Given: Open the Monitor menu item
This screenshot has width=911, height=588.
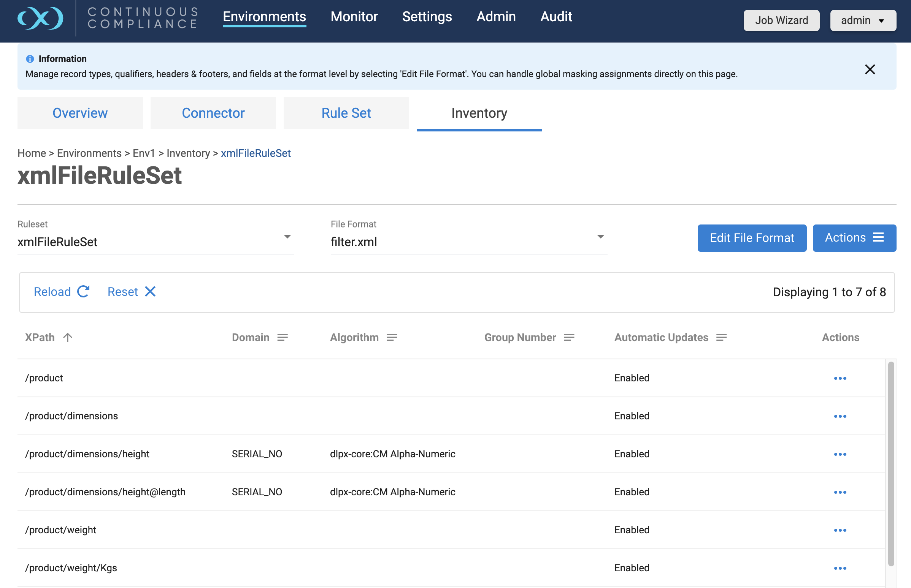Looking at the screenshot, I should 354,17.
